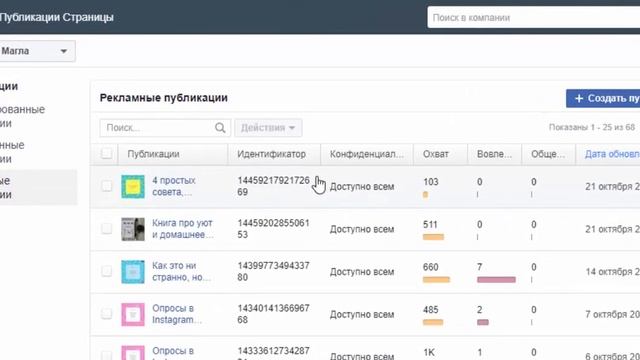The height and width of the screenshot is (360, 640).
Task: Check the 'Как это ни странно' row checkbox
Action: point(107,271)
